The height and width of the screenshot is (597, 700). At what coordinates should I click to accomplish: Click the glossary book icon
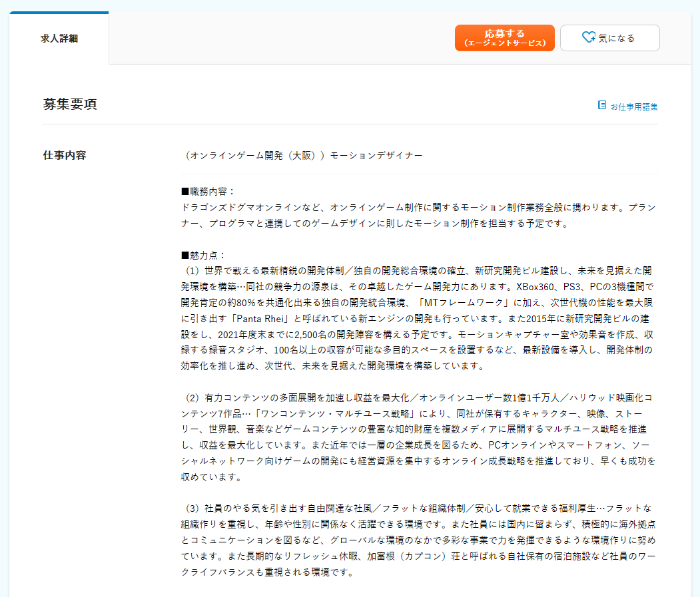coord(602,105)
